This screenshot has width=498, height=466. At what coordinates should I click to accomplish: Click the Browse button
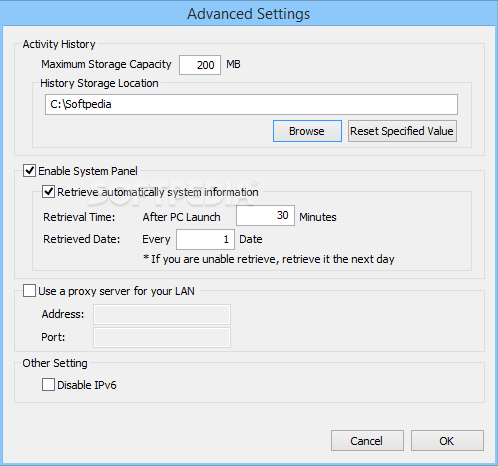[307, 131]
